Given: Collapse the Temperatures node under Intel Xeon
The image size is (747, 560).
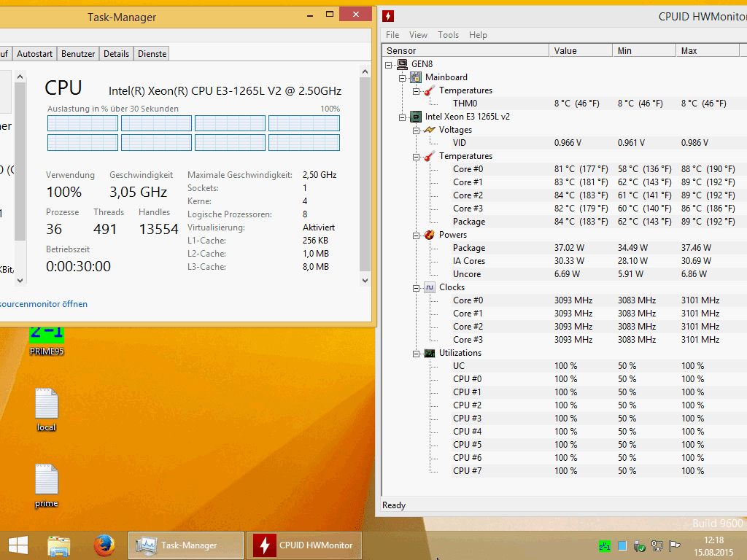Looking at the screenshot, I should click(417, 157).
